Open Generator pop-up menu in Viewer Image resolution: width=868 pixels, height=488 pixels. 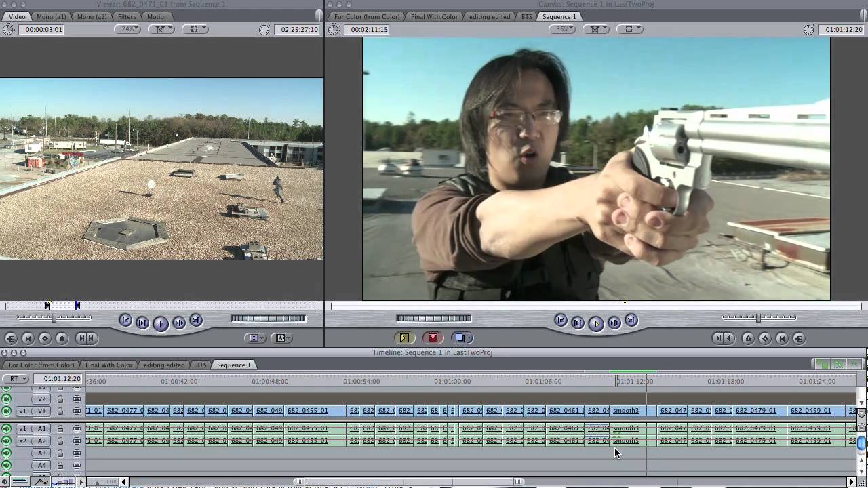[282, 338]
